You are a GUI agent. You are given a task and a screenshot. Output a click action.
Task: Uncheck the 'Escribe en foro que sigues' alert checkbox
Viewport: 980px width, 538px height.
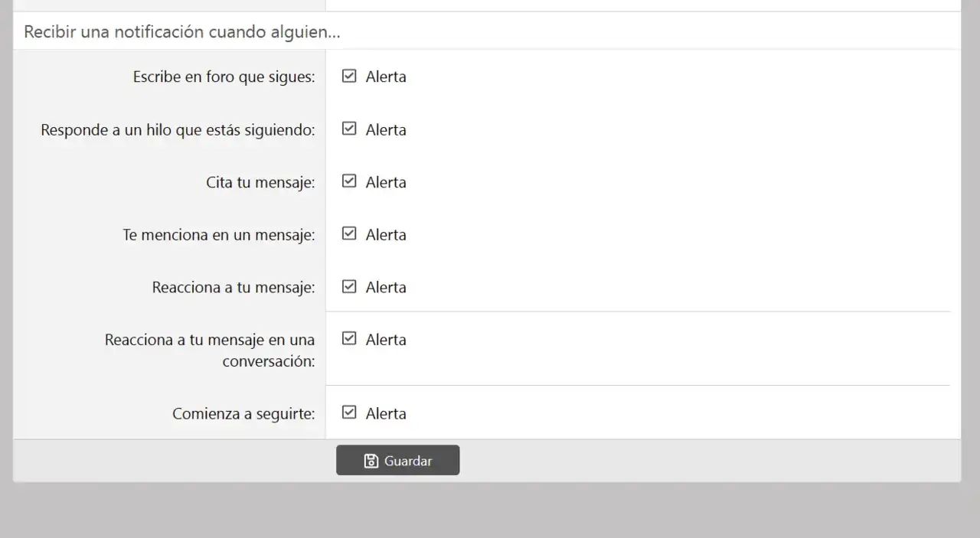click(x=349, y=77)
